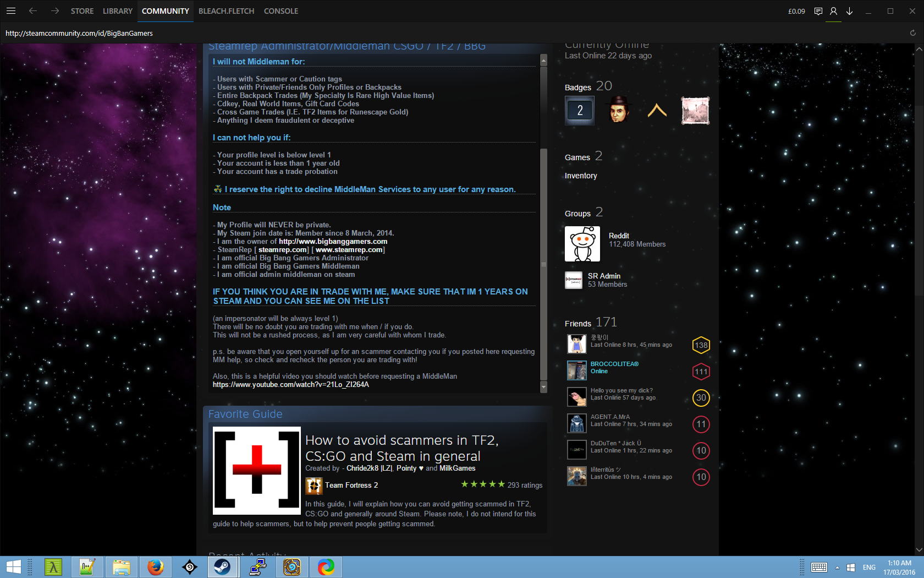Viewport: 924px width, 578px height.
Task: Open the bigbanggamers.com website link
Action: point(333,242)
